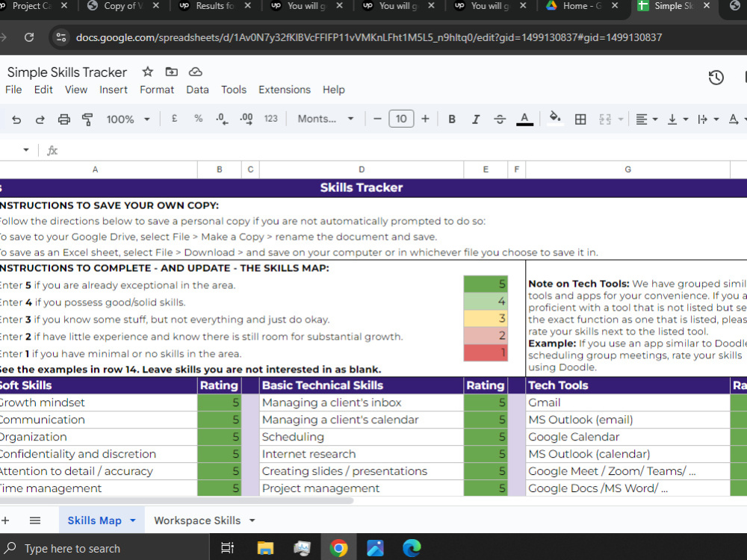Open Task View on Windows taskbar
Screen dimensions: 747x560
(227, 548)
